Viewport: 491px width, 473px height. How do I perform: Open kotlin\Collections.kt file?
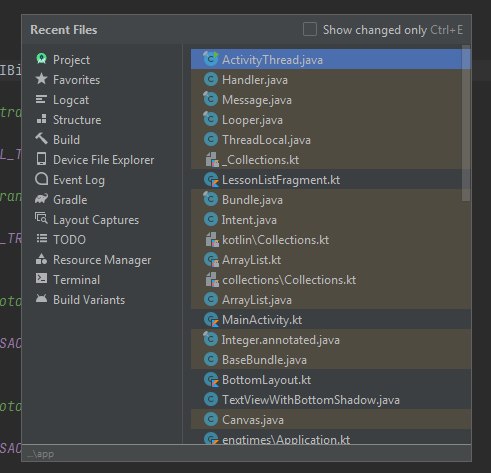click(x=330, y=239)
